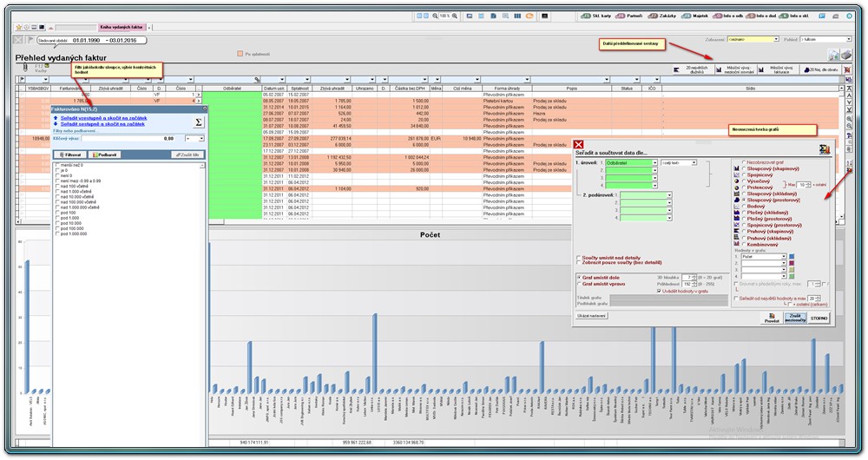This screenshot has height=460, width=868.
Task: Open the first 2. podúroveň dropdown
Action: coord(669,195)
